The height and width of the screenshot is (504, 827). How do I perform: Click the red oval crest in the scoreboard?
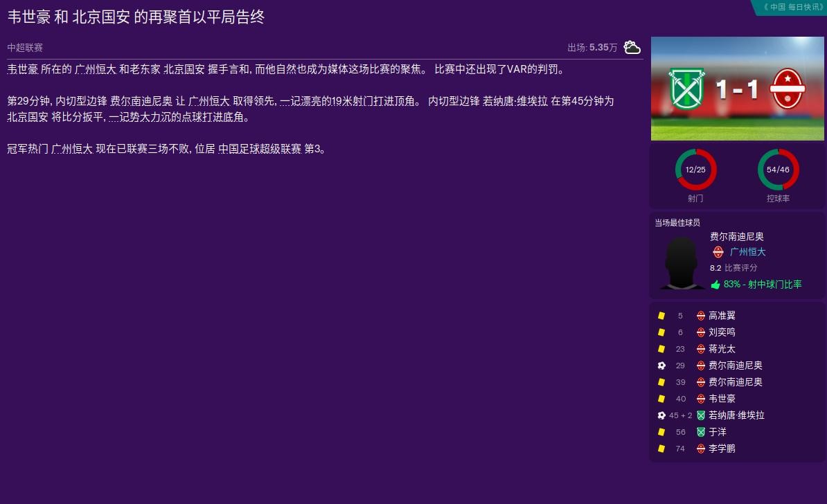coord(788,89)
